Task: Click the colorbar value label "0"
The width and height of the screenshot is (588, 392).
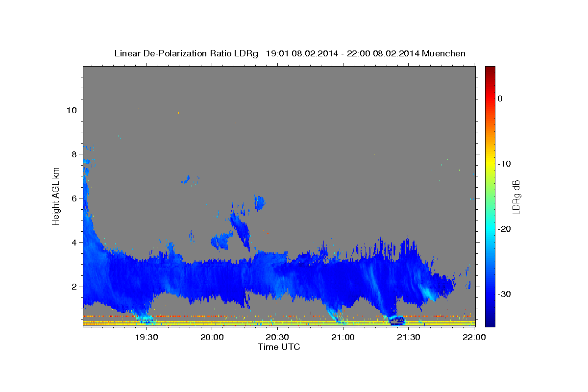Action: click(500, 98)
